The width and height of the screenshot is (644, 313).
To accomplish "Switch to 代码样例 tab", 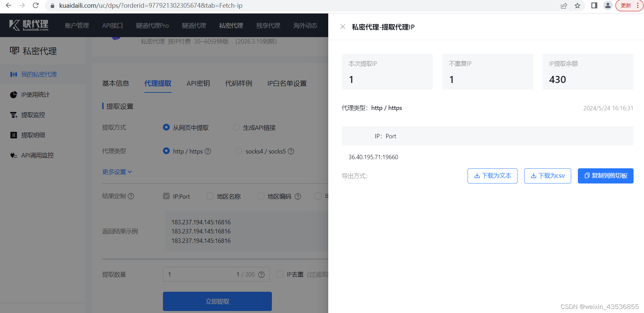I will [x=239, y=83].
